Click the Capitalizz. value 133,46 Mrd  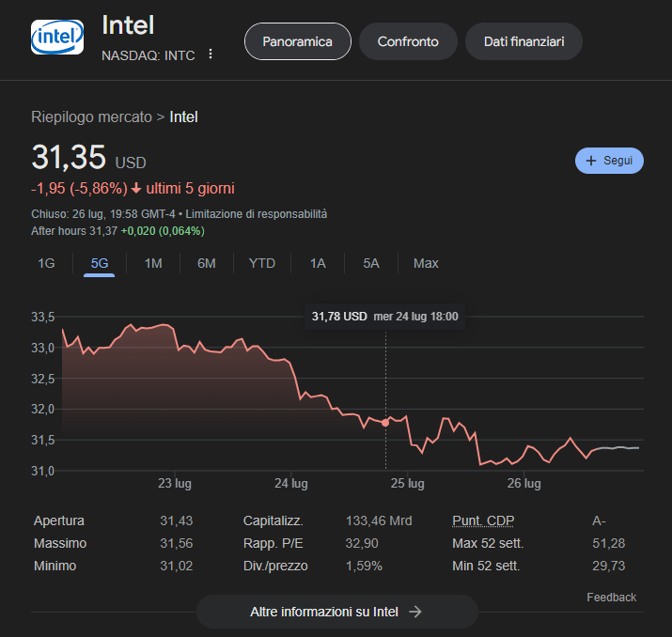click(x=379, y=520)
